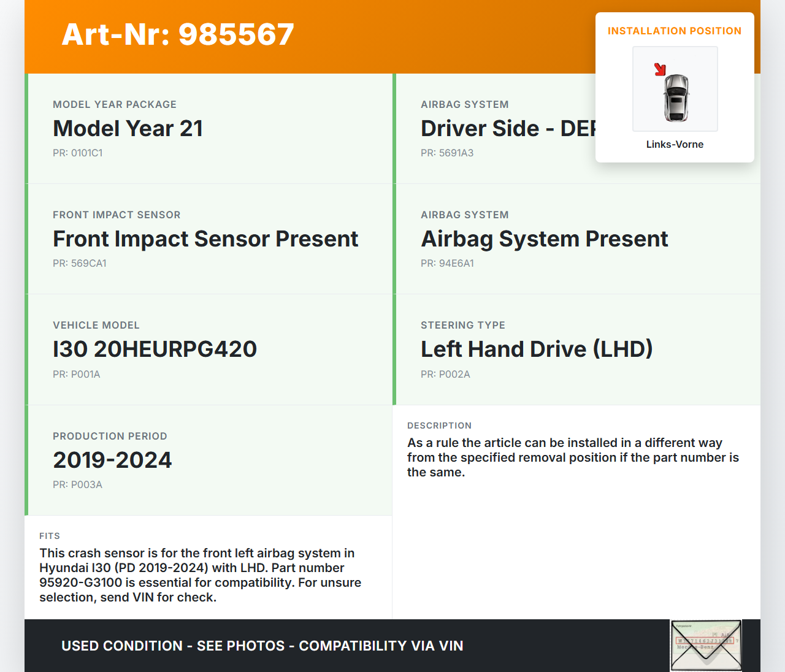This screenshot has height=672, width=785.
Task: Click the Airbag System Present value
Action: click(x=544, y=239)
